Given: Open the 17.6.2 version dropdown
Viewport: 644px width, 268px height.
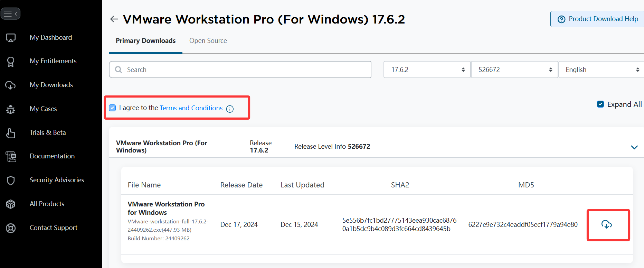Looking at the screenshot, I should click(x=427, y=70).
